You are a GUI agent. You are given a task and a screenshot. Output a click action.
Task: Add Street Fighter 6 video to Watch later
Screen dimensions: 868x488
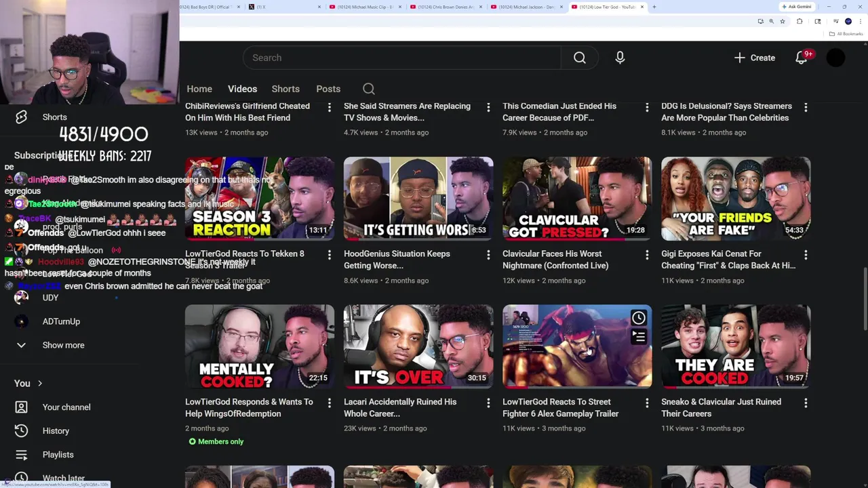coord(639,318)
